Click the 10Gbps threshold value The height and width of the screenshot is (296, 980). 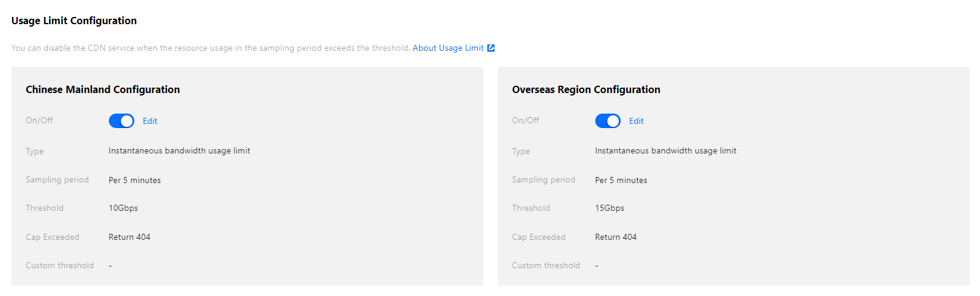pyautogui.click(x=123, y=208)
